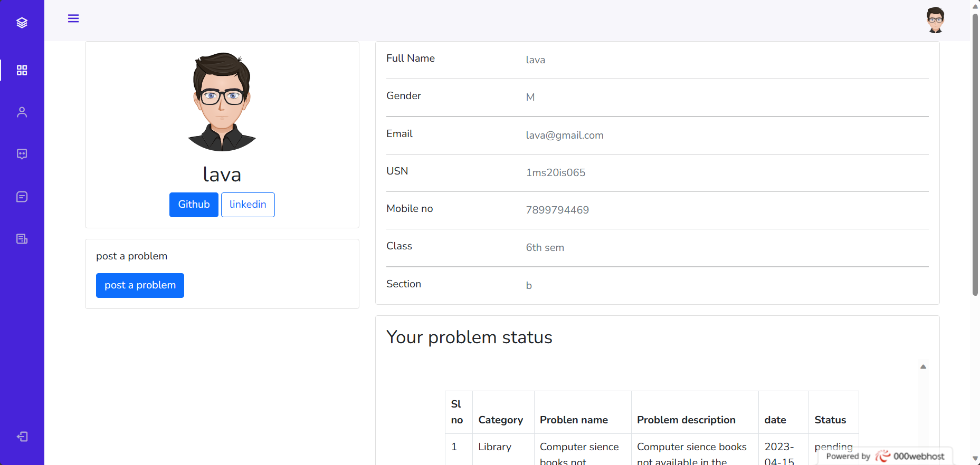The image size is (980, 465).
Task: Open the avatar menu in top-right corner
Action: pyautogui.click(x=935, y=20)
